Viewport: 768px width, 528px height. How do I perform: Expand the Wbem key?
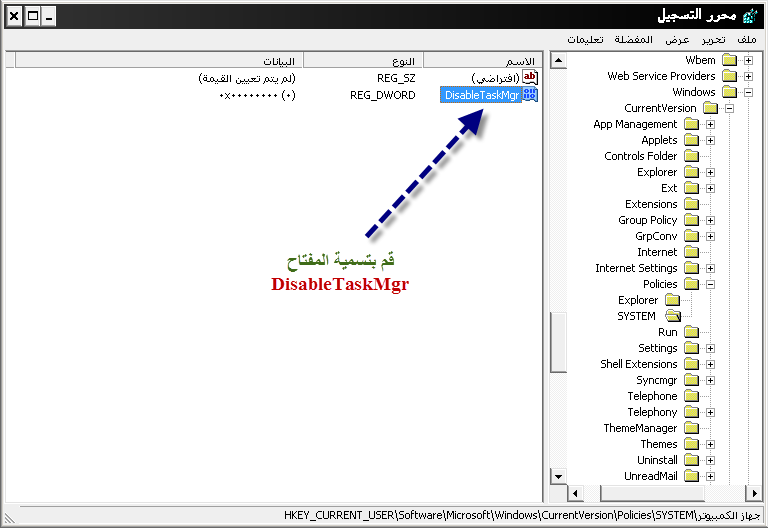[x=748, y=60]
